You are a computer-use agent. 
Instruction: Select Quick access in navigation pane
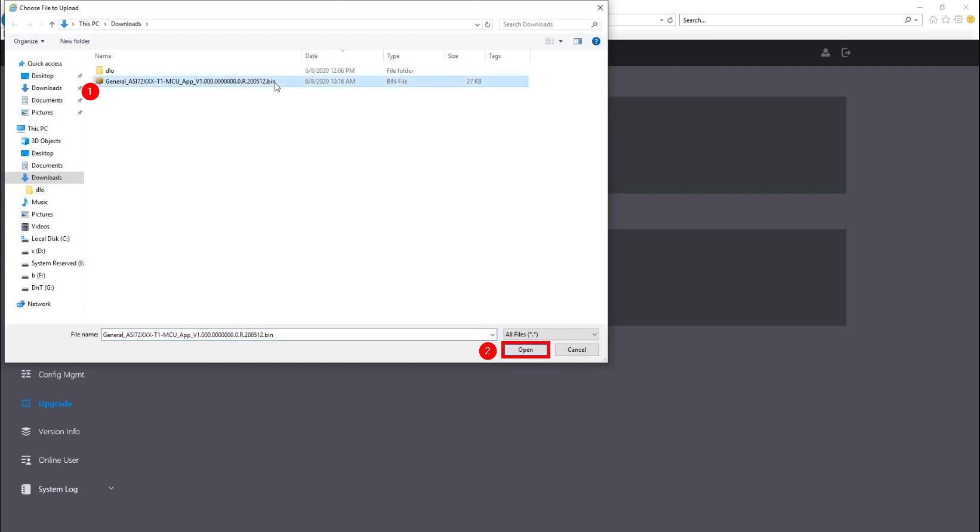point(39,64)
